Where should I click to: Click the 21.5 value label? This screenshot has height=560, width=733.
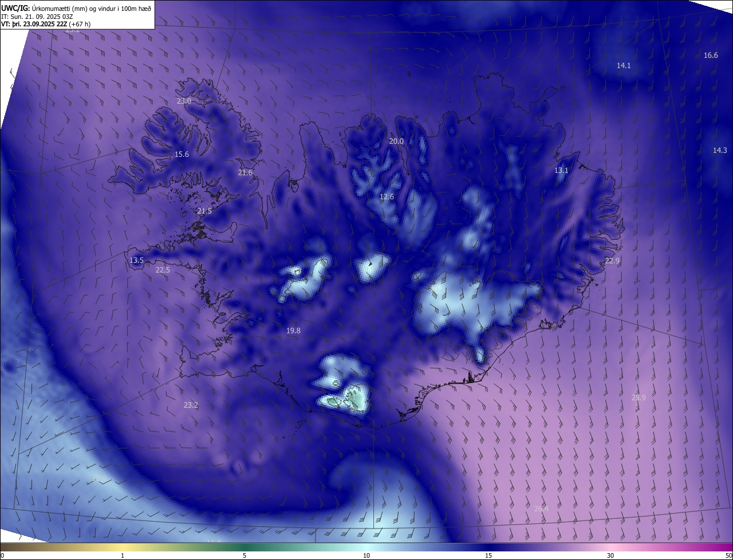point(204,211)
